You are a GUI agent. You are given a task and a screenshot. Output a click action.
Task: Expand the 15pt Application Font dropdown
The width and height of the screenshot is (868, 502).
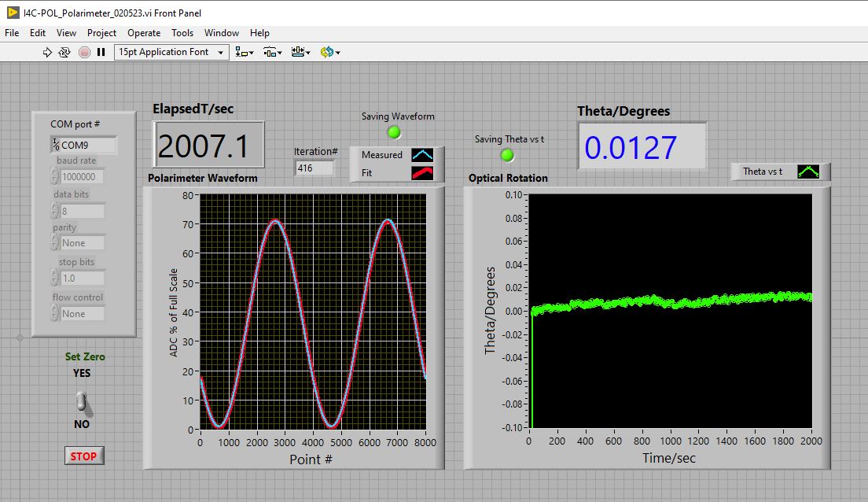pos(221,52)
